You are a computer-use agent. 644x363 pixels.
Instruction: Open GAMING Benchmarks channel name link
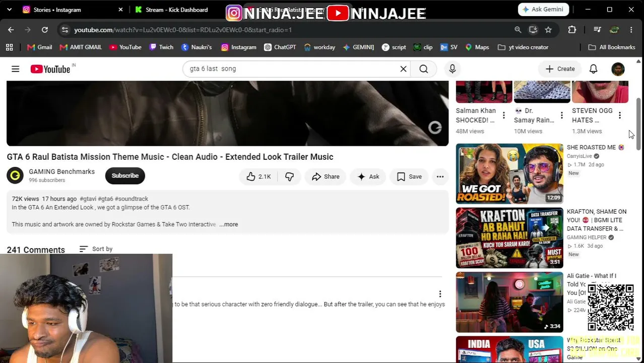[61, 171]
